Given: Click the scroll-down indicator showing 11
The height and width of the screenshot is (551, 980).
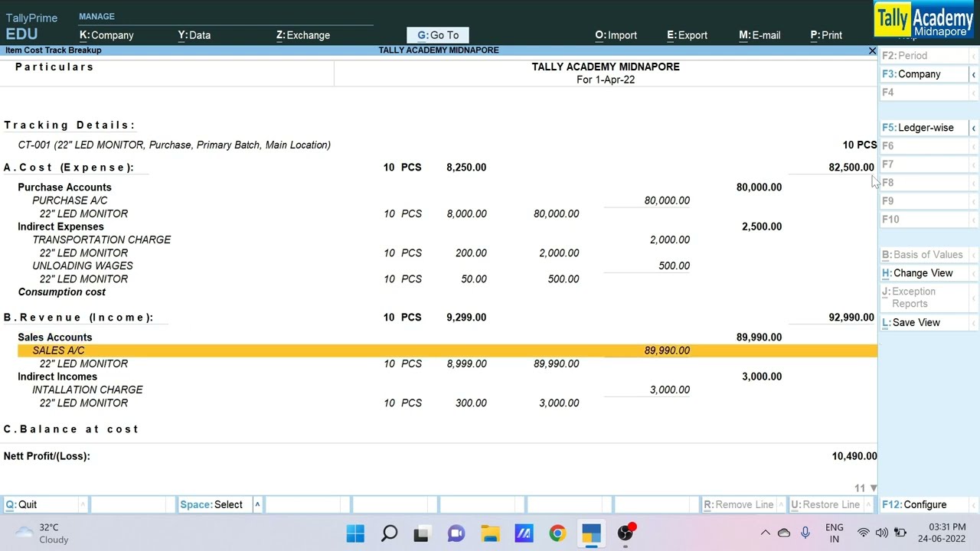Looking at the screenshot, I should (865, 488).
